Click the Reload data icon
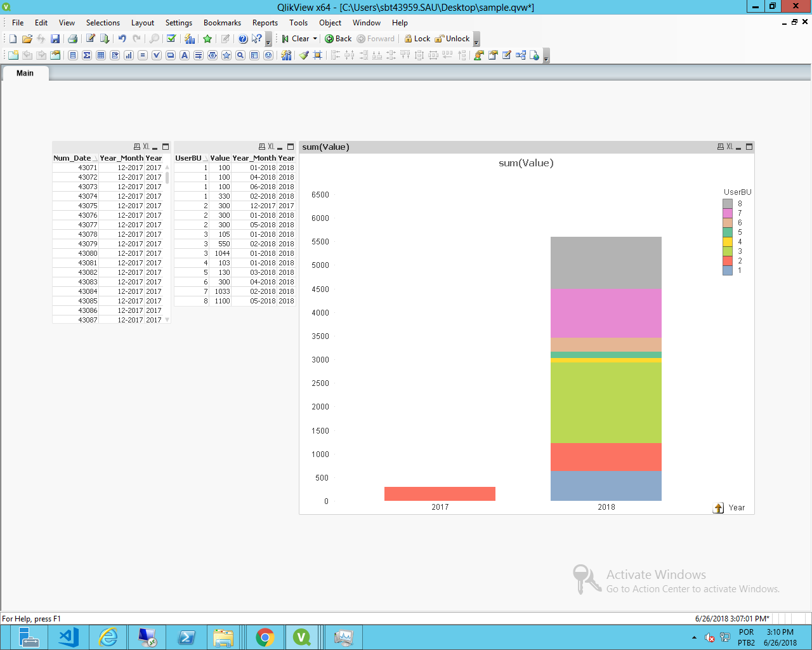 (x=105, y=39)
